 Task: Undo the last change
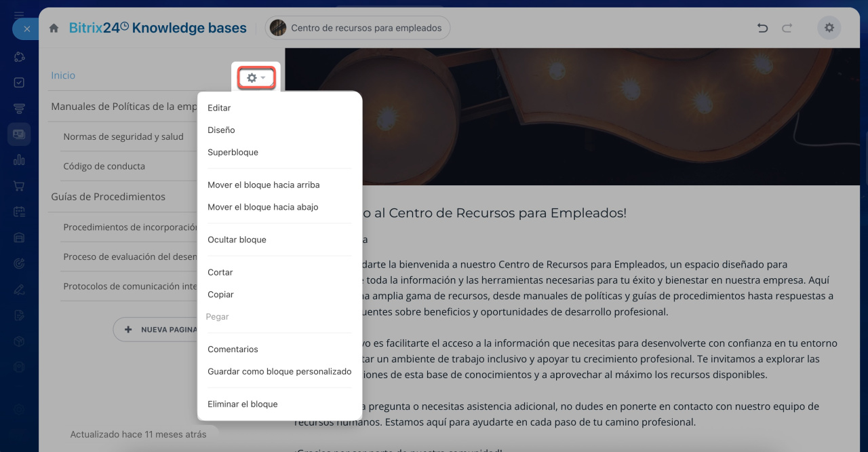click(x=762, y=29)
